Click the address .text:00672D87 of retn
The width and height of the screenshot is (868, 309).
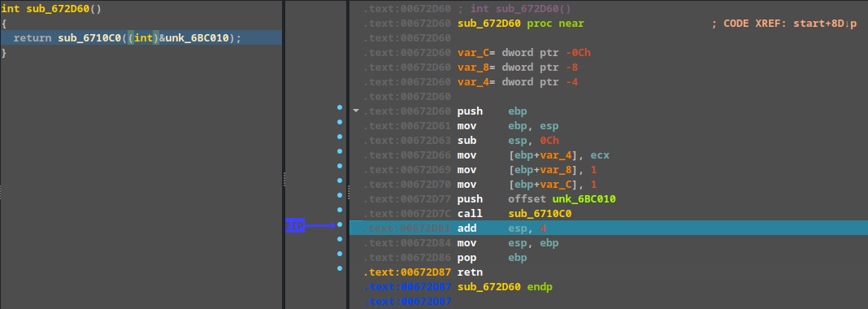pyautogui.click(x=408, y=272)
